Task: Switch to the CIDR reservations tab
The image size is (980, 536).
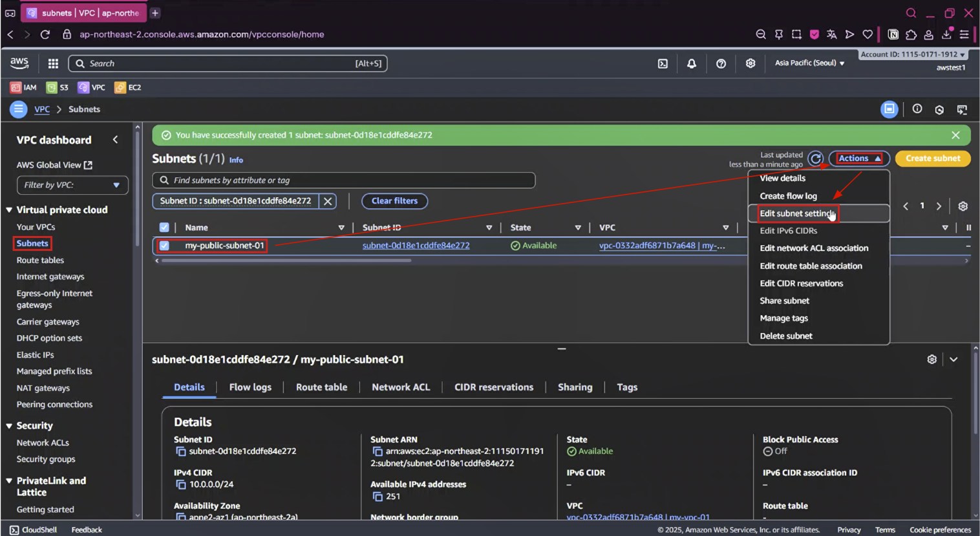Action: 494,387
